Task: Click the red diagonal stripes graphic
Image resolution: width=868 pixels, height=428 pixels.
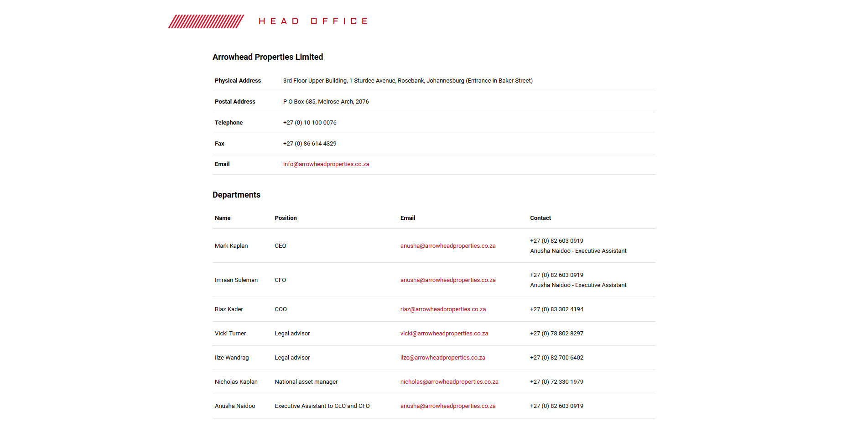Action: pos(206,21)
